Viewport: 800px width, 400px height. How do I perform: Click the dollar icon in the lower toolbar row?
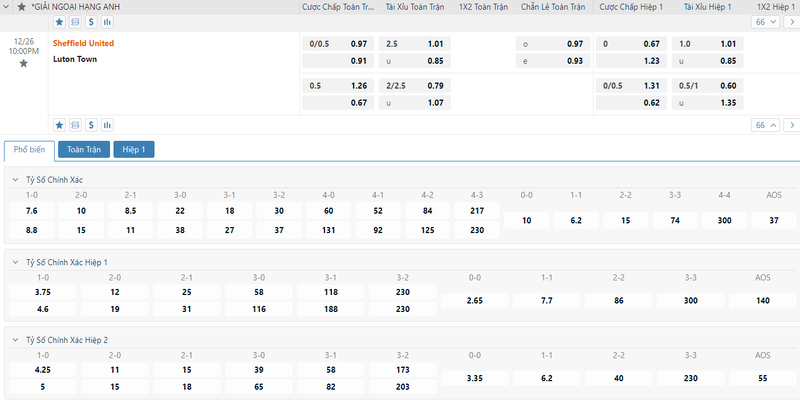[91, 125]
